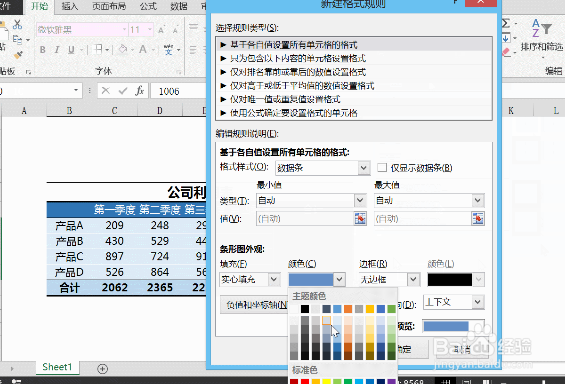Screen dimensions: 565x384
Task: Enable 仅显示数据条 checkbox
Action: [382, 168]
